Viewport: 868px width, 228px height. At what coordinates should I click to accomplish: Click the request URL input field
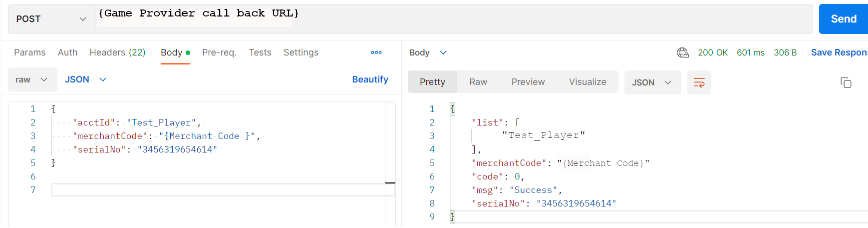[x=449, y=19]
